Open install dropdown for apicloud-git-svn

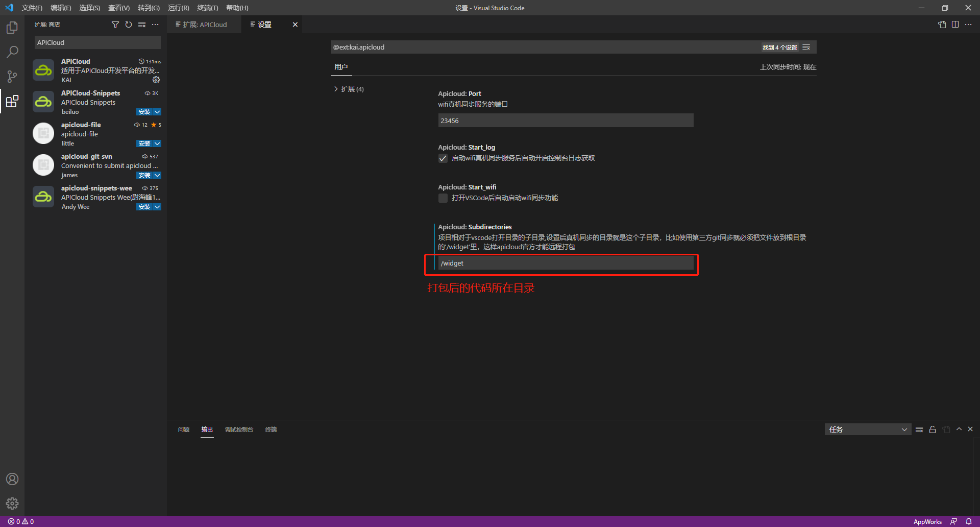(157, 175)
